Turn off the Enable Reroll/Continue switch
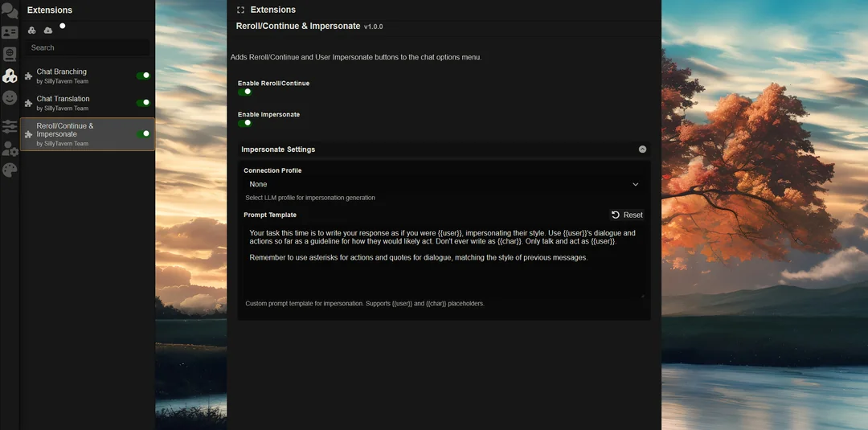 (245, 92)
